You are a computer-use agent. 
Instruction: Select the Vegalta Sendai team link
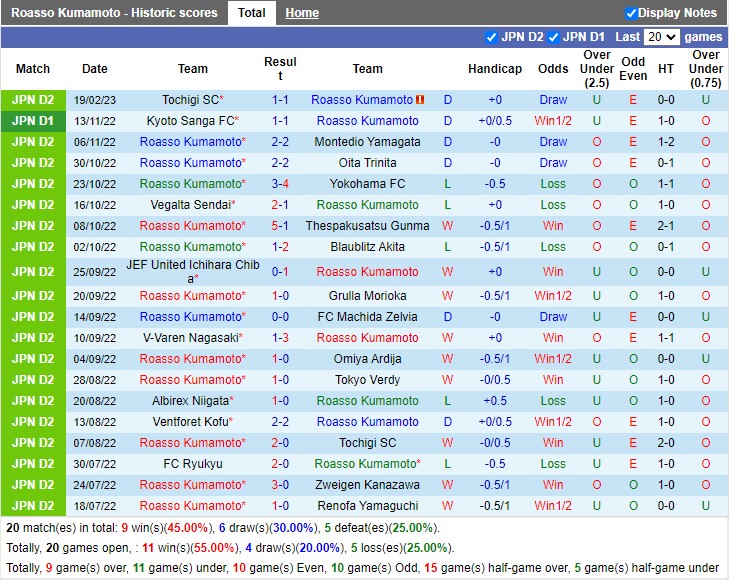tap(190, 205)
